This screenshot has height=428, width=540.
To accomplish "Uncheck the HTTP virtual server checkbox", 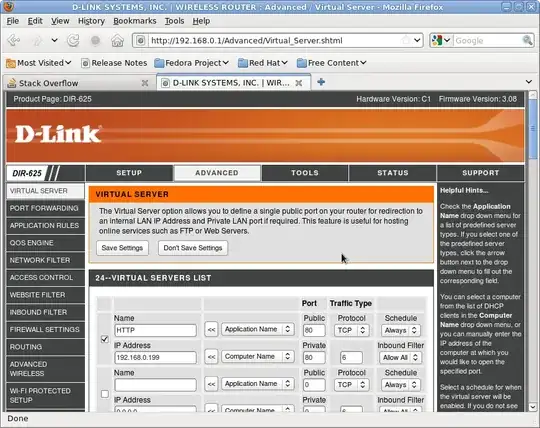I will click(105, 339).
